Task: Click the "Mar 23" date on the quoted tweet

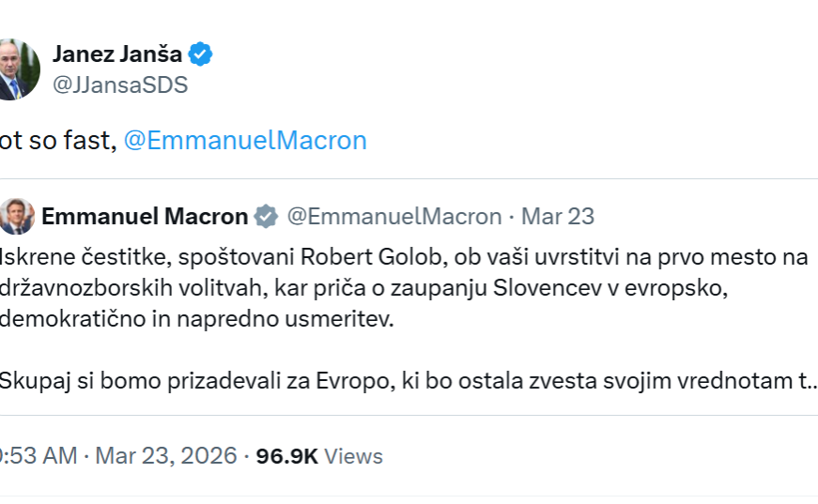Action: pyautogui.click(x=558, y=217)
